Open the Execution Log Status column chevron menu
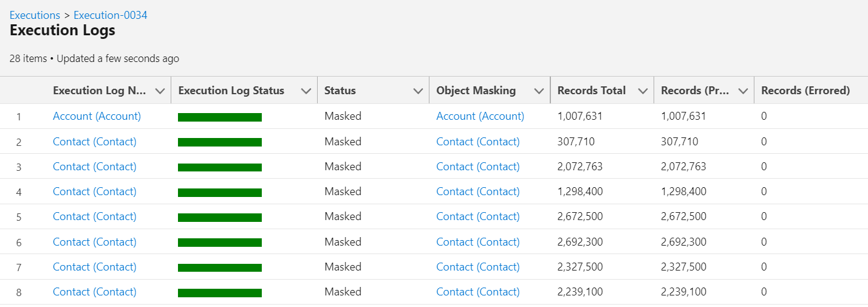This screenshot has height=307, width=868. (306, 91)
